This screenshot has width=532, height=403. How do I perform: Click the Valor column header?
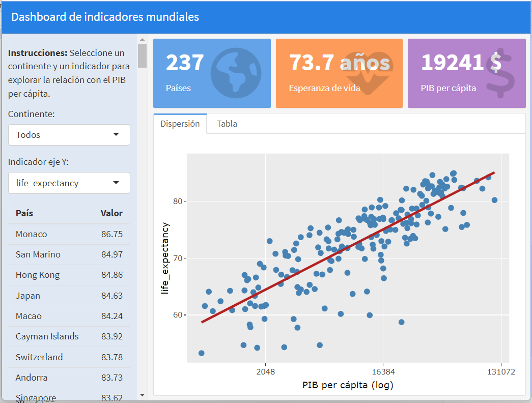click(x=111, y=213)
